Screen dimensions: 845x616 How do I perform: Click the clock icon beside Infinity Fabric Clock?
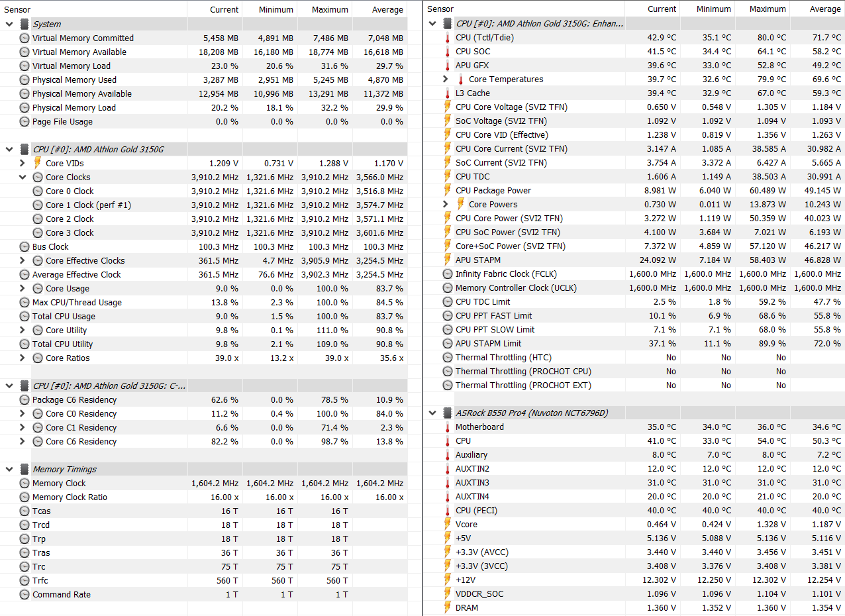(448, 274)
